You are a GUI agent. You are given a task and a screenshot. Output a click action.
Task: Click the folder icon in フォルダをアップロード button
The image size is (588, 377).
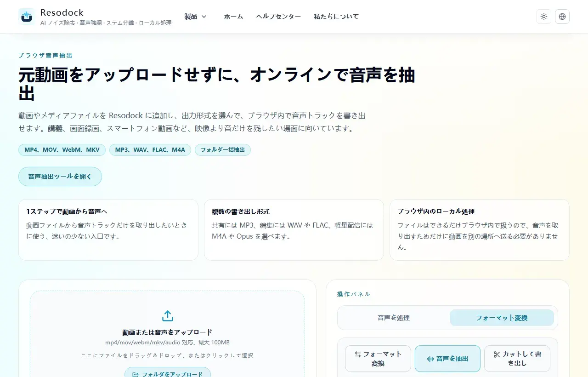(x=136, y=374)
